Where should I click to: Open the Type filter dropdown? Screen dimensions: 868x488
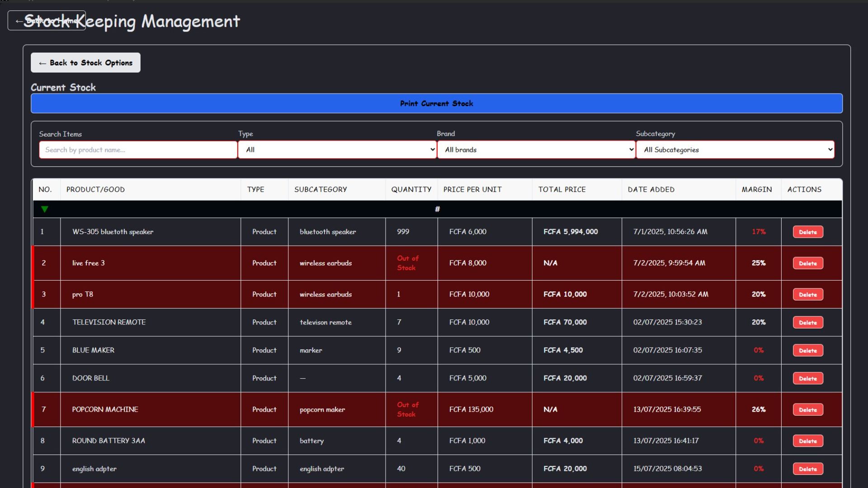[337, 150]
